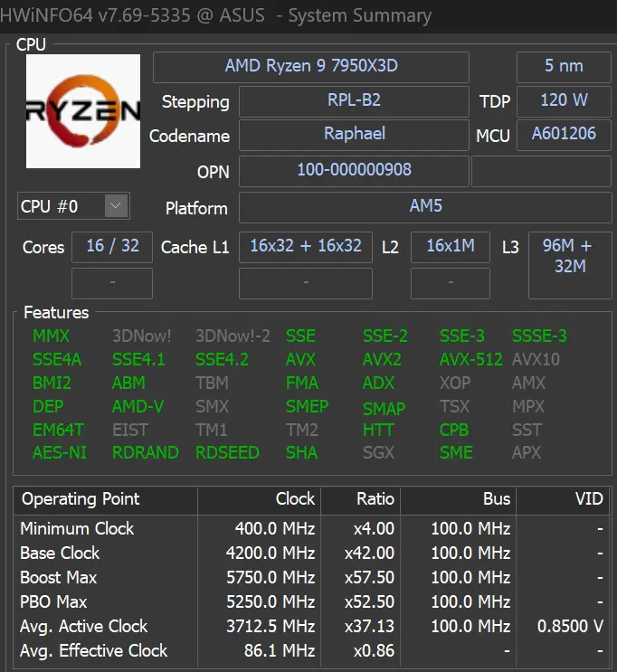Select the AM5 platform field

coord(425,207)
